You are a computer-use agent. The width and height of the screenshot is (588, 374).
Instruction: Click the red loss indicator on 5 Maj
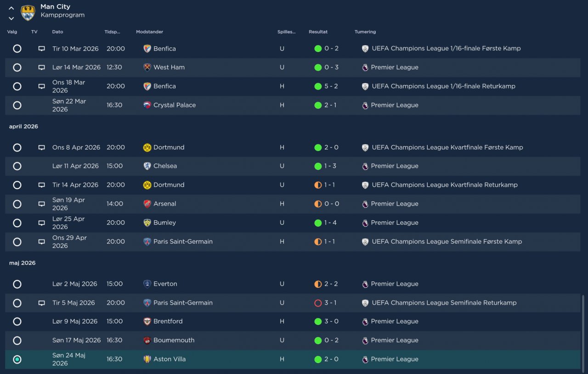[x=318, y=303]
